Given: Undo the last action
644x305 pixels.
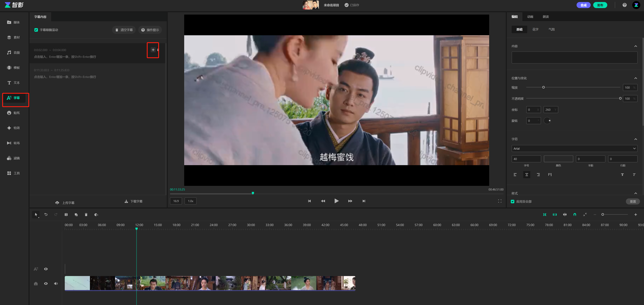Looking at the screenshot, I should 46,215.
